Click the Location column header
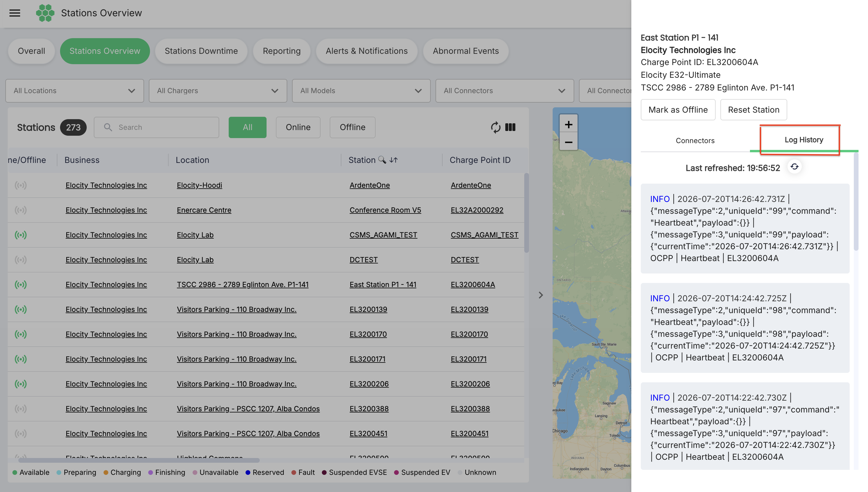Viewport: 868px width, 492px height. click(x=192, y=160)
